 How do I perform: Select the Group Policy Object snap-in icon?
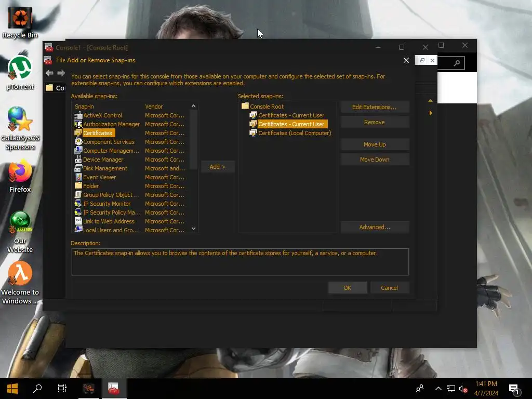click(x=78, y=195)
